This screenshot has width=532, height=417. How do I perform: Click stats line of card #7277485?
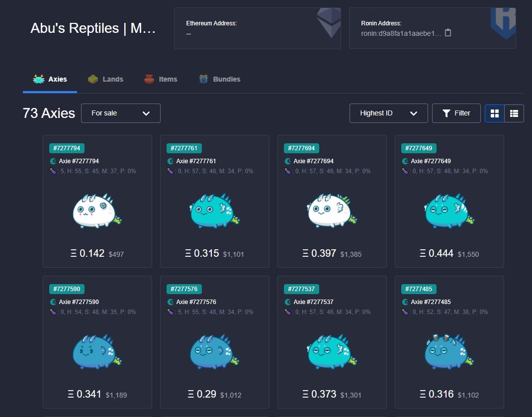pyautogui.click(x=445, y=312)
